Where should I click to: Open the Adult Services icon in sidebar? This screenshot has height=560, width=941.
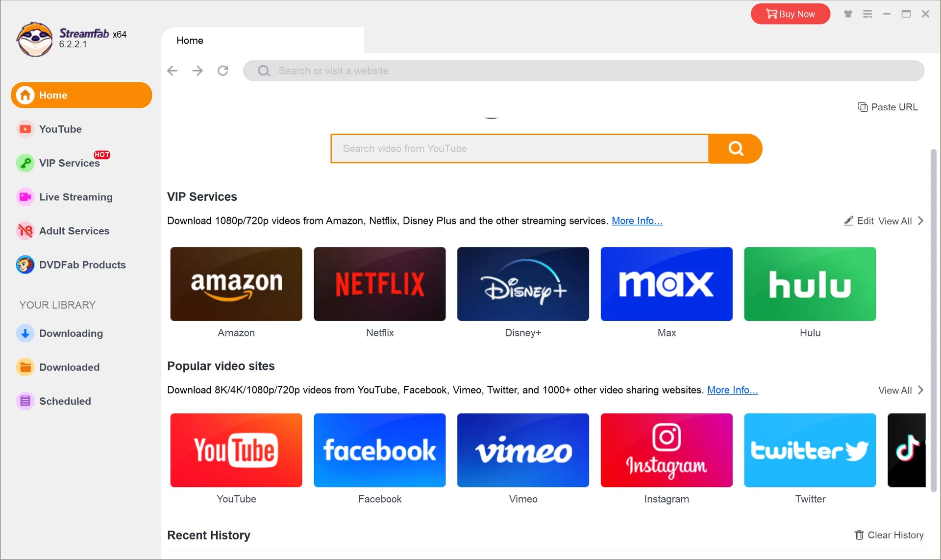[x=25, y=230]
